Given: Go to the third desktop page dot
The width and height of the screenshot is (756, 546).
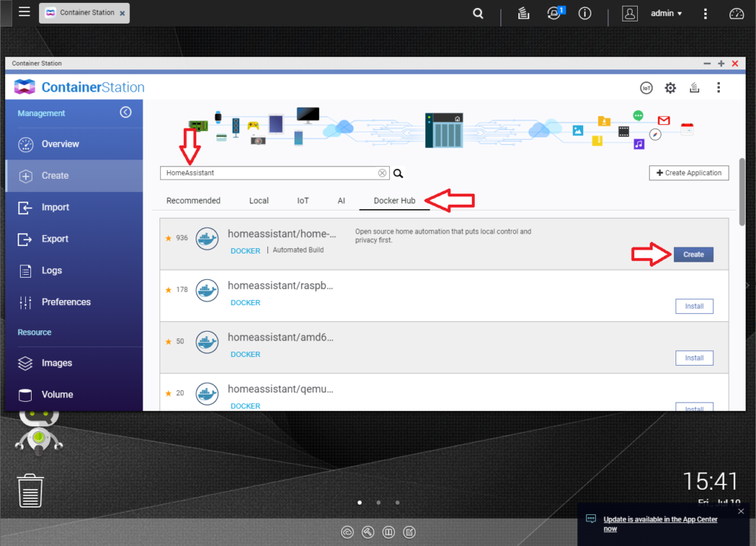Looking at the screenshot, I should coord(397,502).
